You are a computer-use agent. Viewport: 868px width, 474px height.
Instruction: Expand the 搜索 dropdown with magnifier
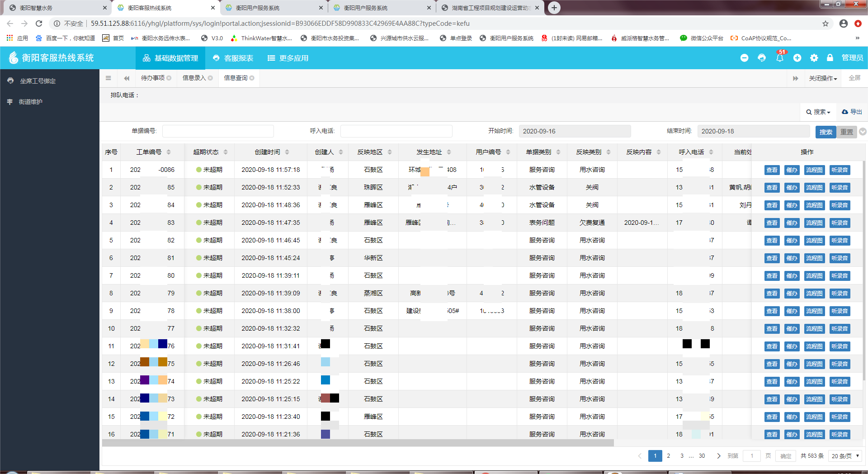point(818,112)
